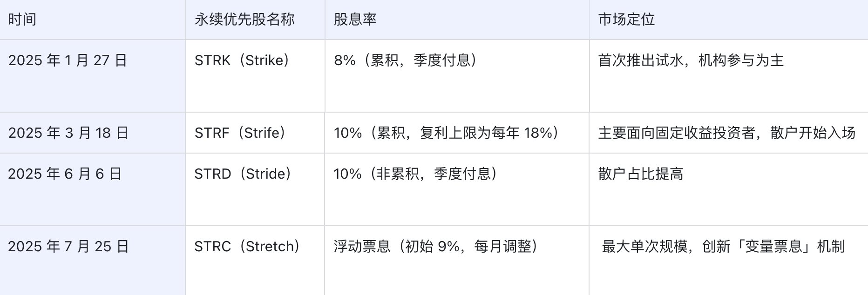This screenshot has width=868, height=295.
Task: Click the date cell 2025 年 1 月 27 日
Action: pyautogui.click(x=68, y=60)
